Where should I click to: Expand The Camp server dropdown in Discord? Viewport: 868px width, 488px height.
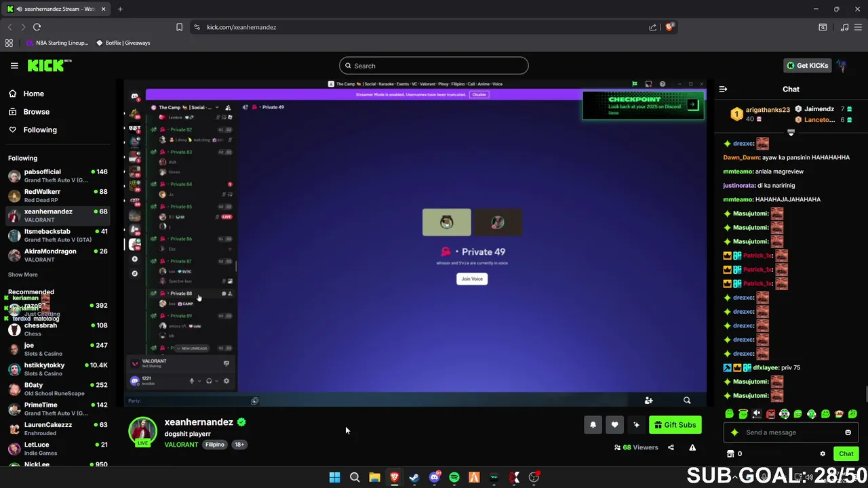216,107
